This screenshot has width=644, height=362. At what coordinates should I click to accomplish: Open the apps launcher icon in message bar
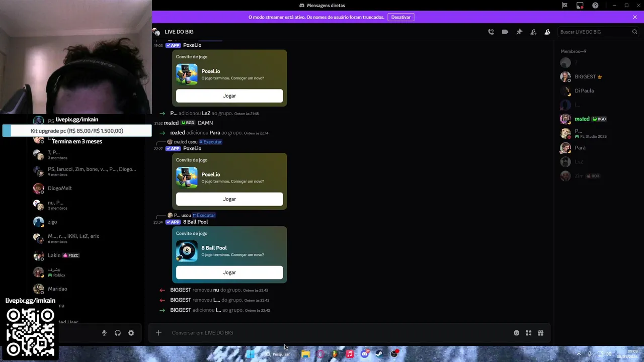(x=529, y=333)
